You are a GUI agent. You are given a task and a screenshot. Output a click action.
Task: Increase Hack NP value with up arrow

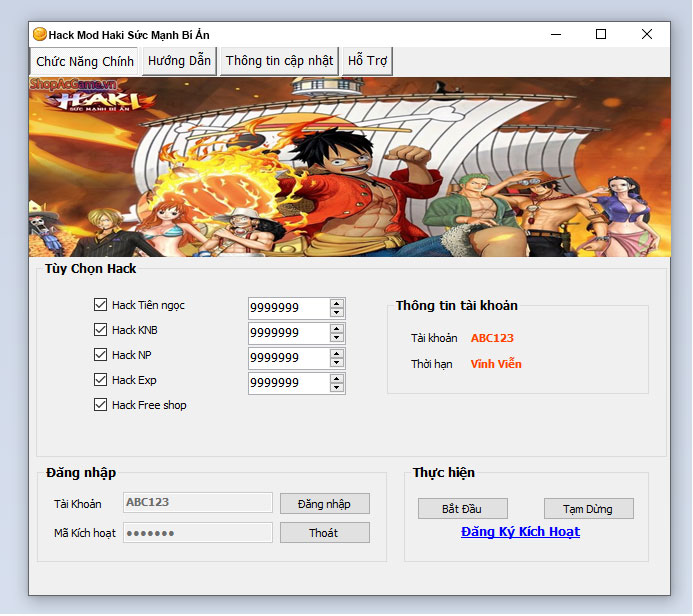click(x=337, y=354)
